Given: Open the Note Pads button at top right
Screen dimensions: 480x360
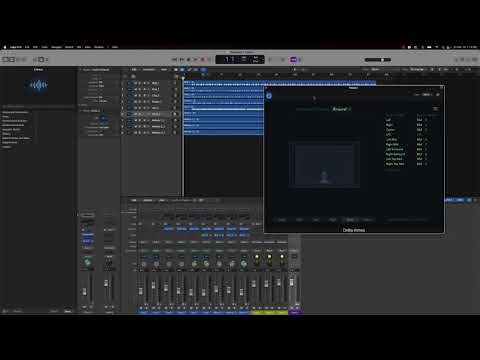Looking at the screenshot, I should 462,60.
